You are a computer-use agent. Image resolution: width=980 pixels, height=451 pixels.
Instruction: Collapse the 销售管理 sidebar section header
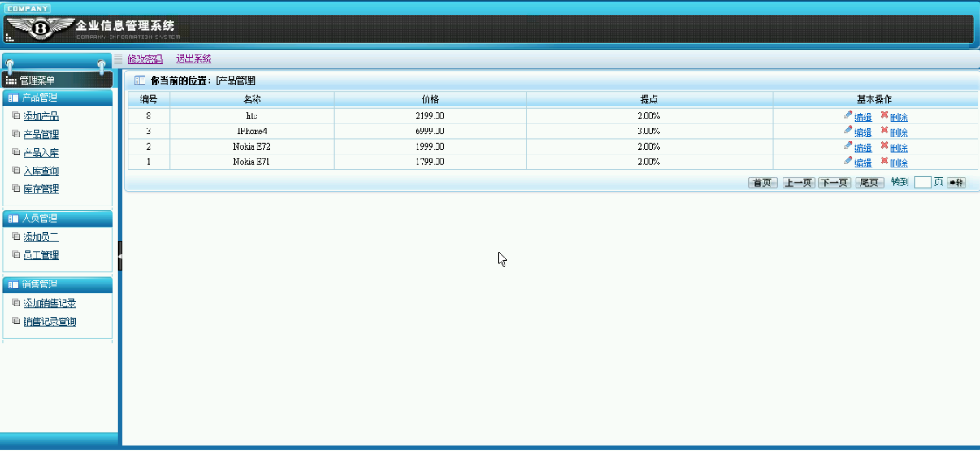pyautogui.click(x=58, y=284)
